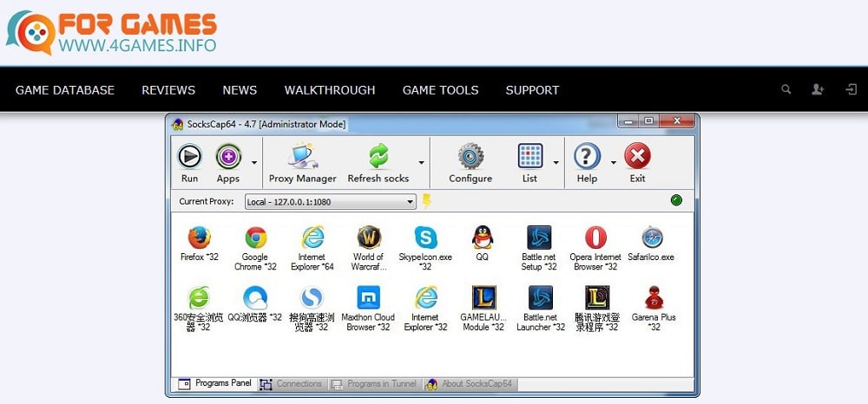Viewport: 868px width, 404px height.
Task: Expand the Help dropdown arrow
Action: point(614,162)
